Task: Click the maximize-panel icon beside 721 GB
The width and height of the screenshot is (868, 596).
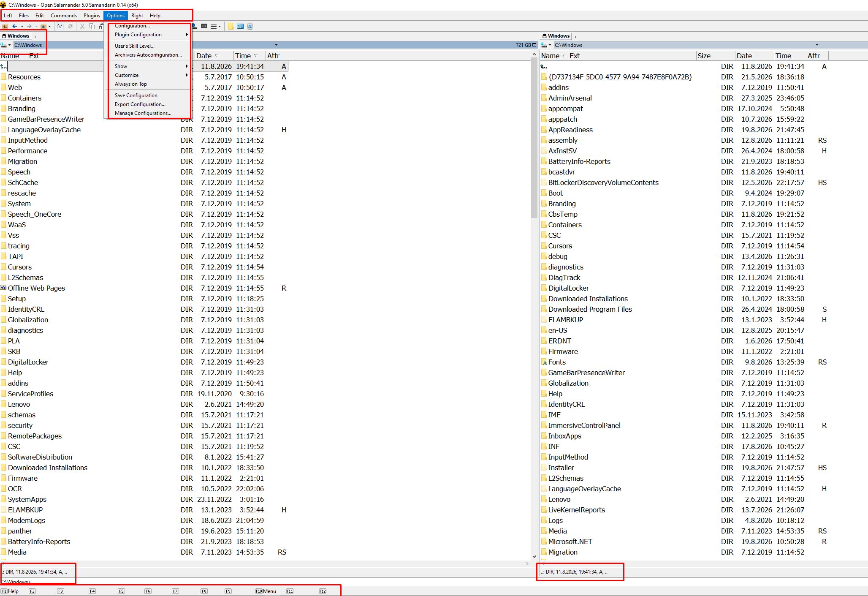Action: tap(534, 45)
